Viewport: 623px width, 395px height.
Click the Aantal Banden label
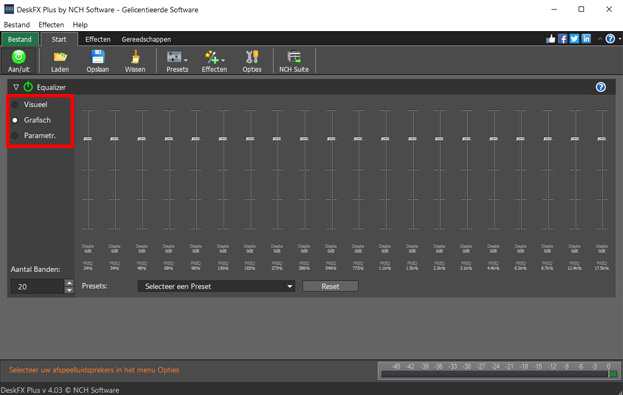(35, 269)
